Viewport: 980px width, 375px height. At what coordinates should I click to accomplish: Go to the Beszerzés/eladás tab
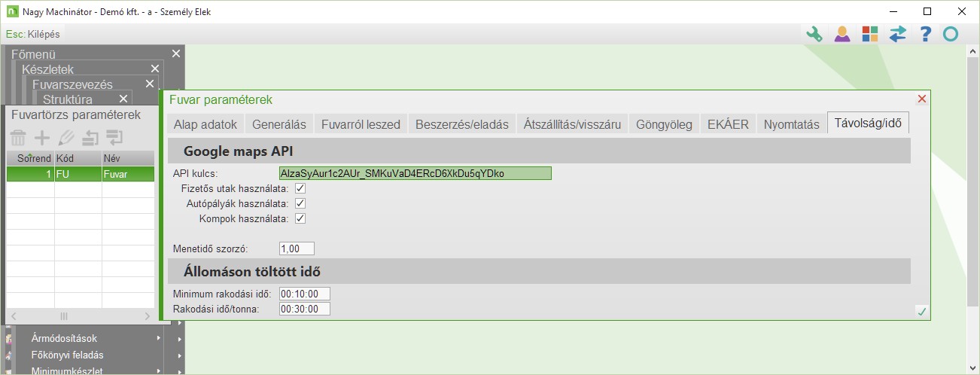462,124
